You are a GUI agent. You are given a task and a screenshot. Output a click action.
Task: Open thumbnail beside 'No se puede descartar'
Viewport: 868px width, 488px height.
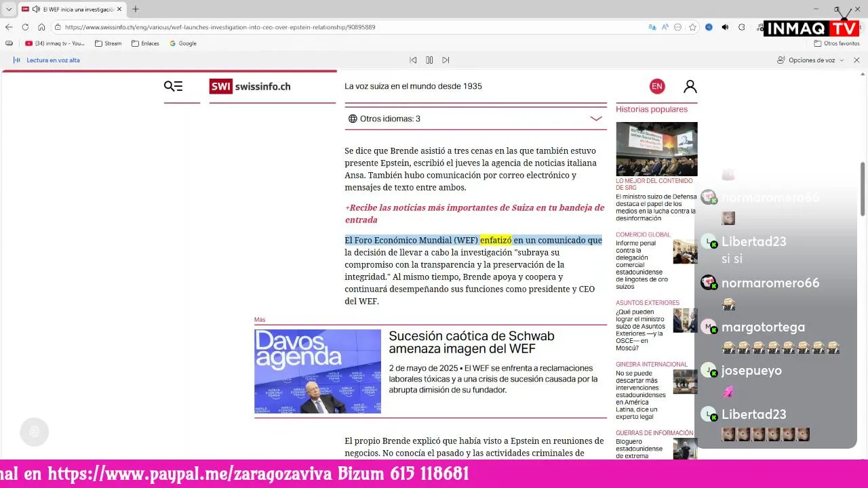pyautogui.click(x=685, y=382)
